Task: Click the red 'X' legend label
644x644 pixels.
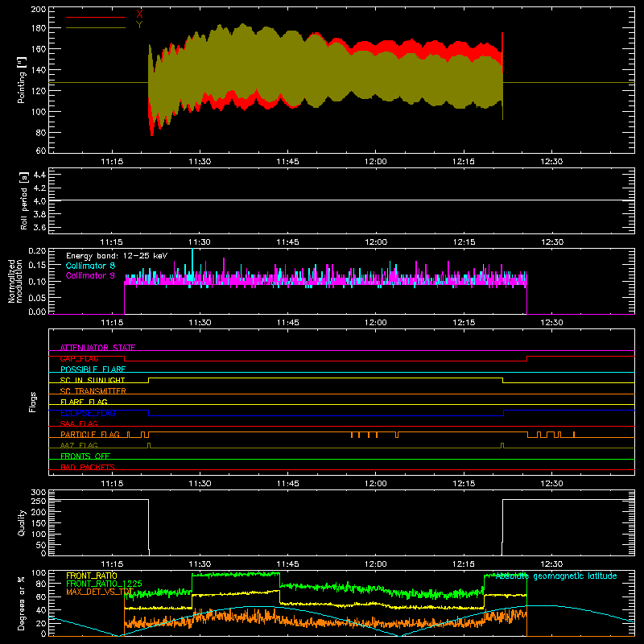Action: pyautogui.click(x=139, y=14)
